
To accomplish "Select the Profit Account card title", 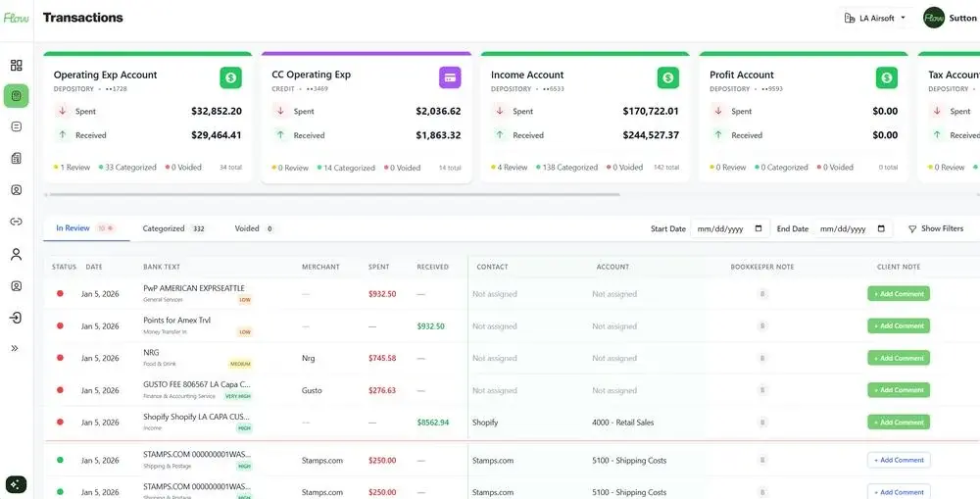I will coord(741,75).
